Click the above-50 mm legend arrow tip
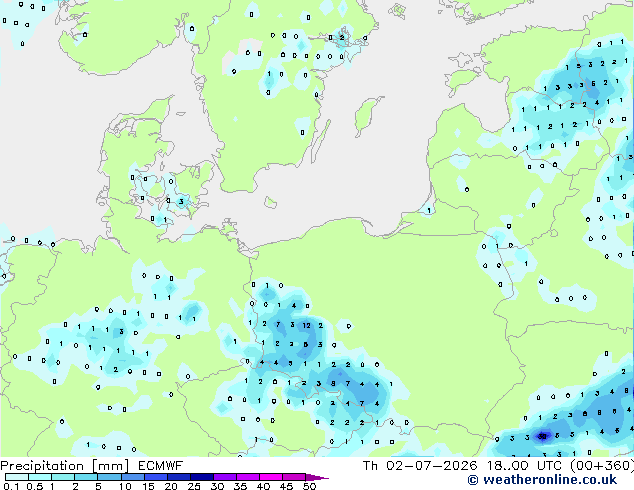Viewport: 634px width, 490px height. pyautogui.click(x=317, y=477)
